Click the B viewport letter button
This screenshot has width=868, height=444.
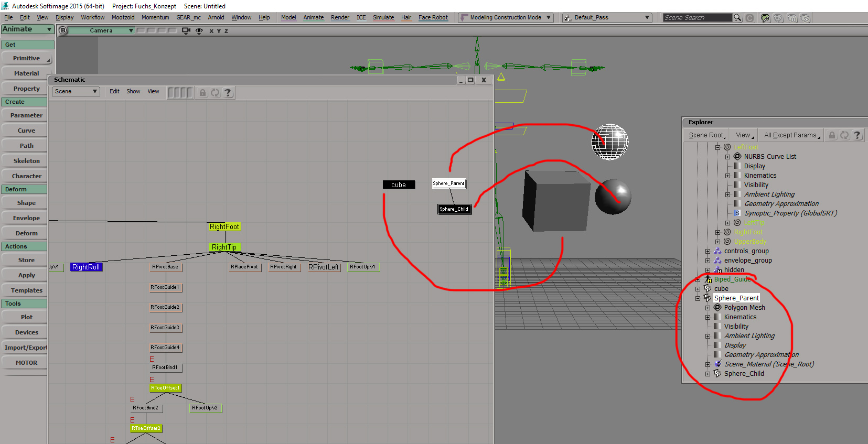(63, 30)
